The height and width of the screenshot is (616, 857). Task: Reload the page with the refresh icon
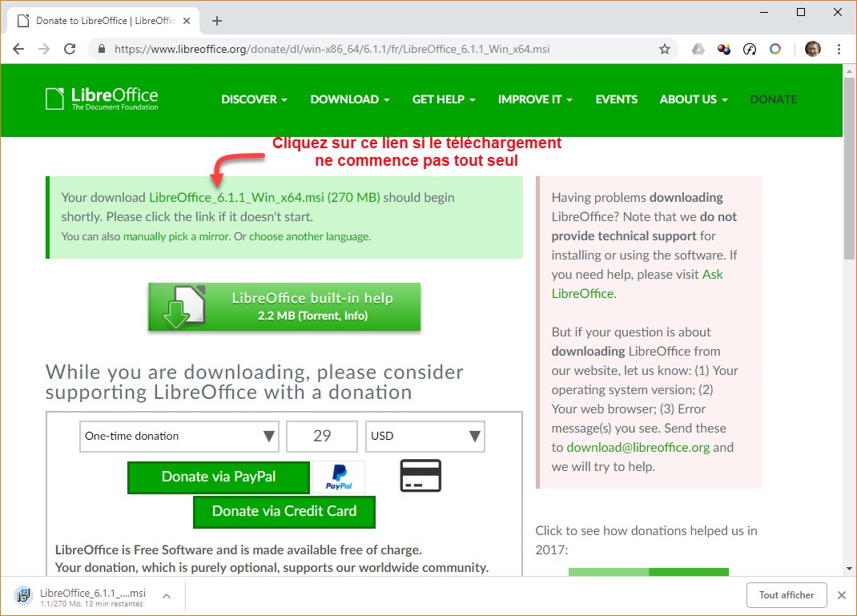click(70, 49)
